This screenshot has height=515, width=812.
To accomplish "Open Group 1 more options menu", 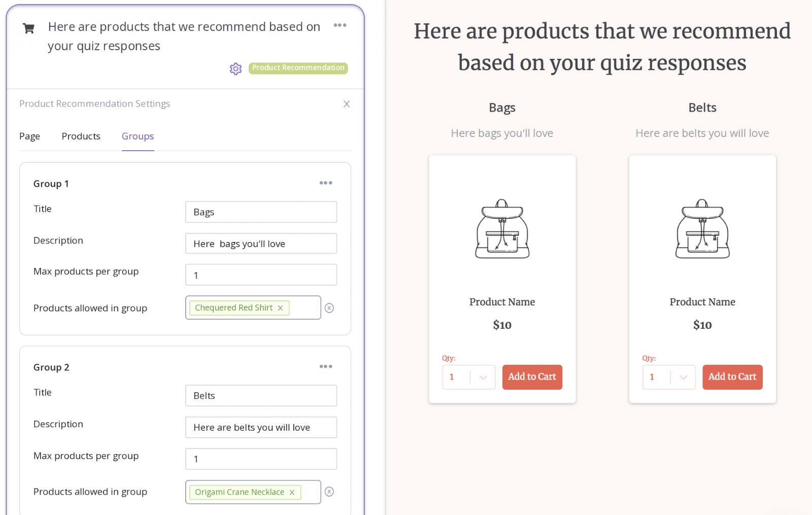I will click(x=326, y=183).
